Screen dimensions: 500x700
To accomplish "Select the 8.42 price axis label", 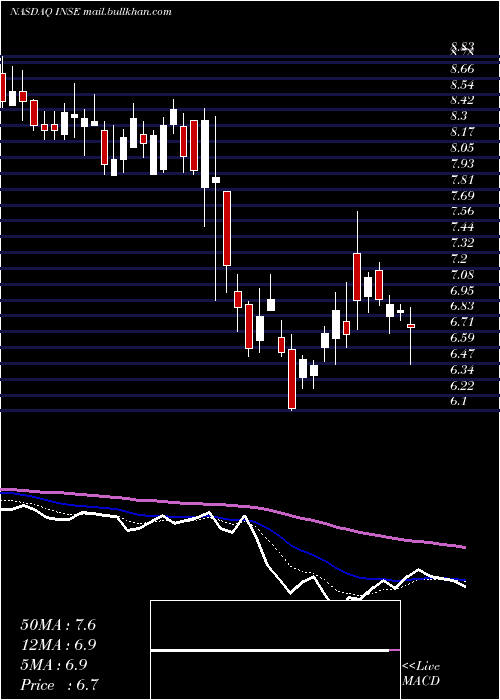I will [462, 100].
